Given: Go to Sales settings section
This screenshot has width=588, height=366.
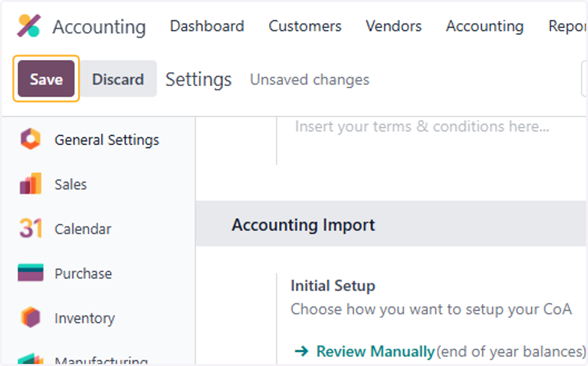Looking at the screenshot, I should coord(71,184).
